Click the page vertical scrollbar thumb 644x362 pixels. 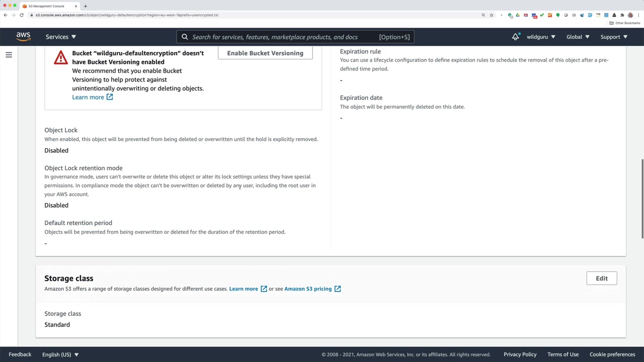click(x=642, y=199)
